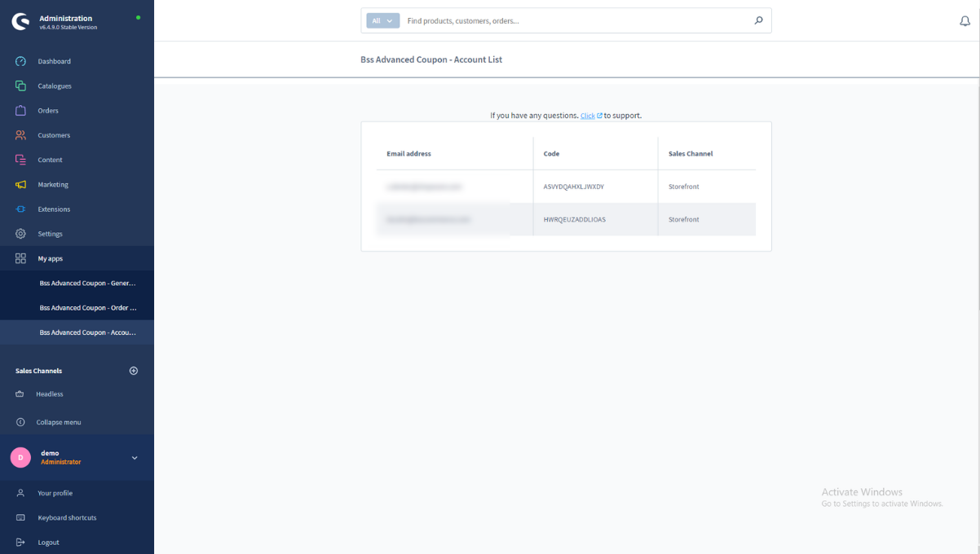The image size is (980, 554).
Task: Click the Collapse menu arrow icon
Action: click(x=20, y=422)
